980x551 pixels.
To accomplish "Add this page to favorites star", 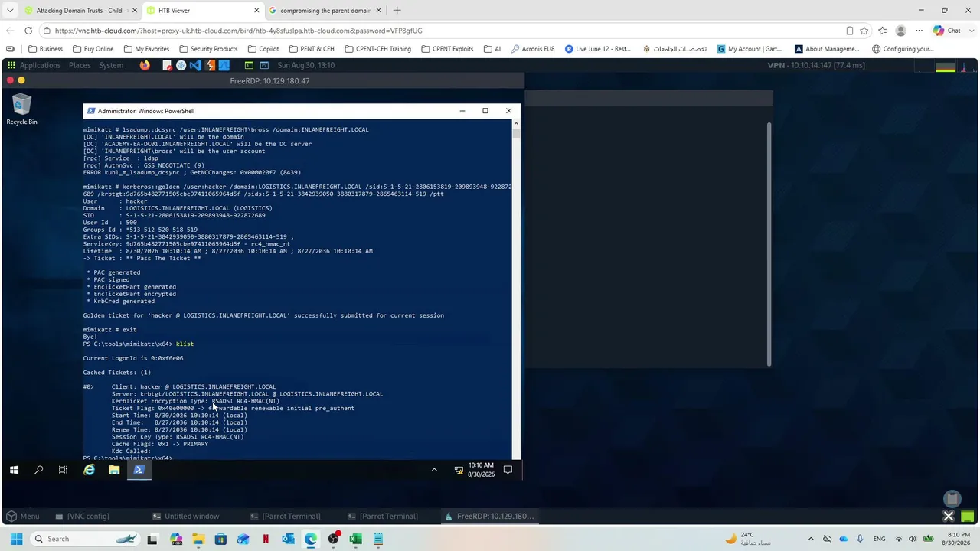I will [864, 31].
